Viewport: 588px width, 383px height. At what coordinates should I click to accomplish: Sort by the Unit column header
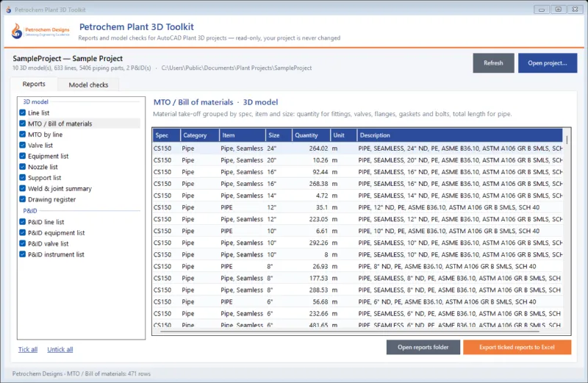point(343,135)
